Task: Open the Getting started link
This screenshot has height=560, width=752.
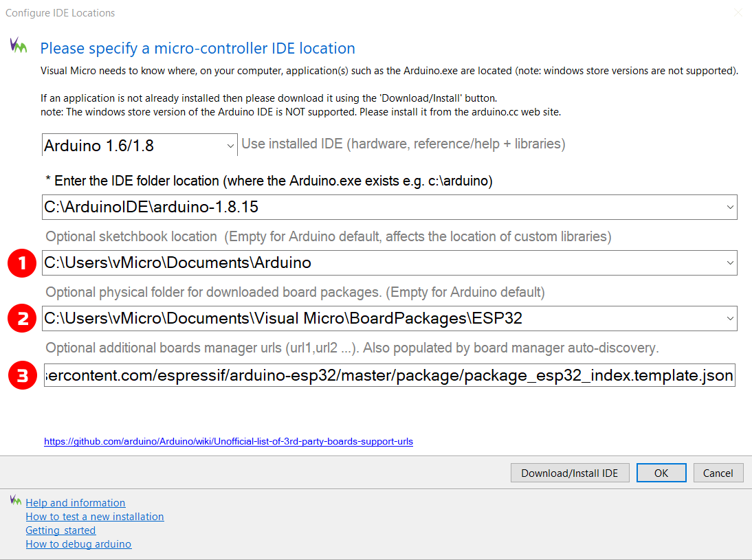Action: pos(61,530)
